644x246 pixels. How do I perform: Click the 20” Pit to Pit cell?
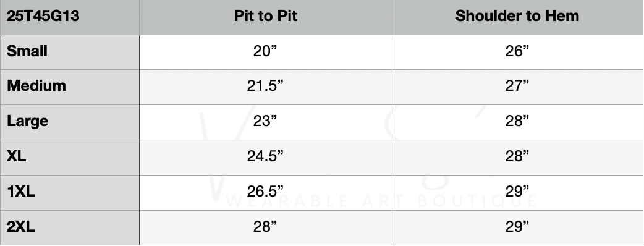[x=266, y=52]
